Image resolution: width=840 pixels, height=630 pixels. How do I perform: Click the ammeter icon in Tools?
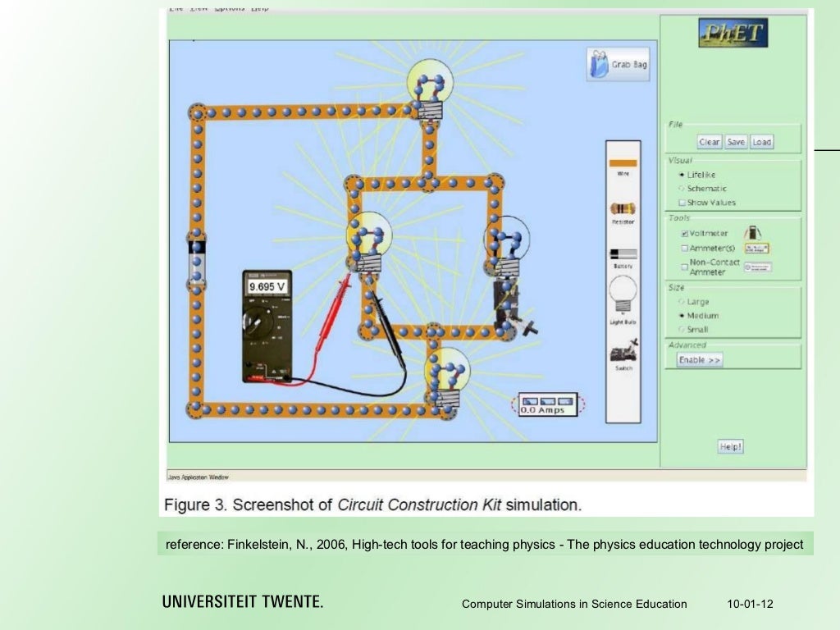[x=757, y=249]
